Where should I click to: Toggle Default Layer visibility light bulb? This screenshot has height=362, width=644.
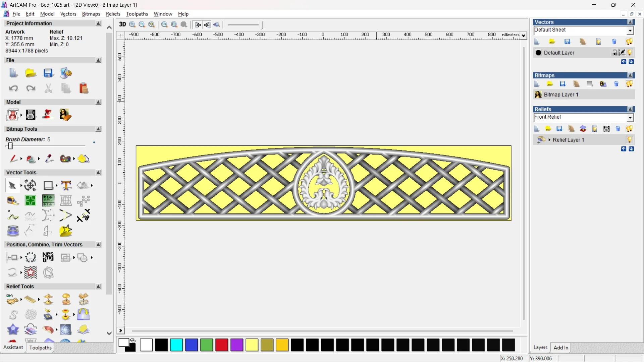pos(630,53)
